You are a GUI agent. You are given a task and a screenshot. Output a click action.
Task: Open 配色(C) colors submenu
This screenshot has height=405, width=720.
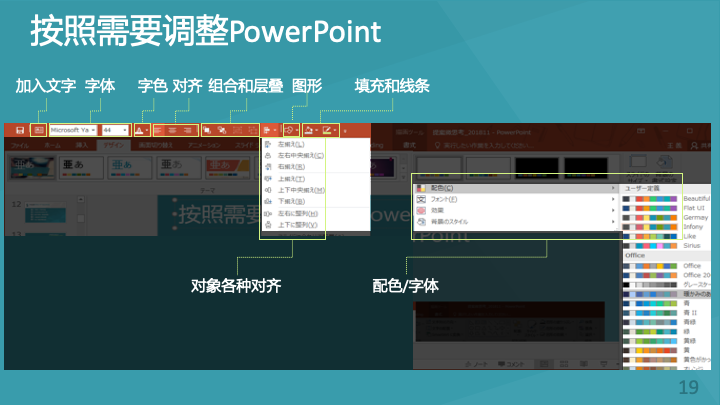point(516,188)
